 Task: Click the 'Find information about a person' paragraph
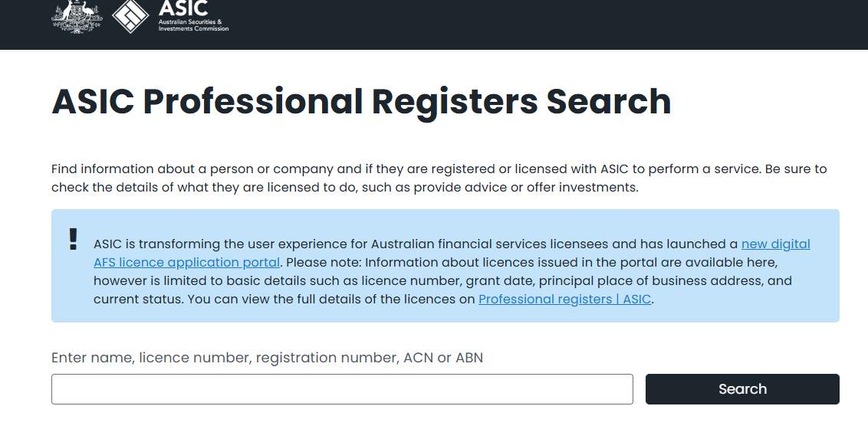439,178
